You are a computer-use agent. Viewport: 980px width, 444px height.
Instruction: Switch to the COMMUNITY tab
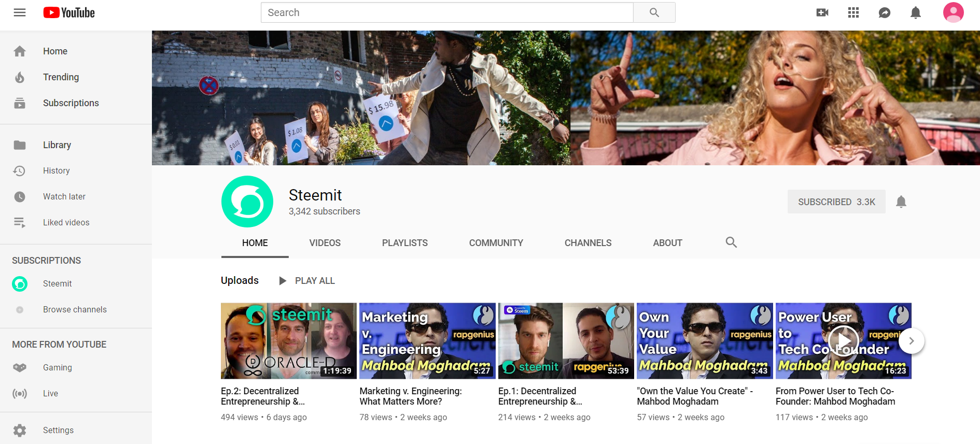[x=496, y=243]
